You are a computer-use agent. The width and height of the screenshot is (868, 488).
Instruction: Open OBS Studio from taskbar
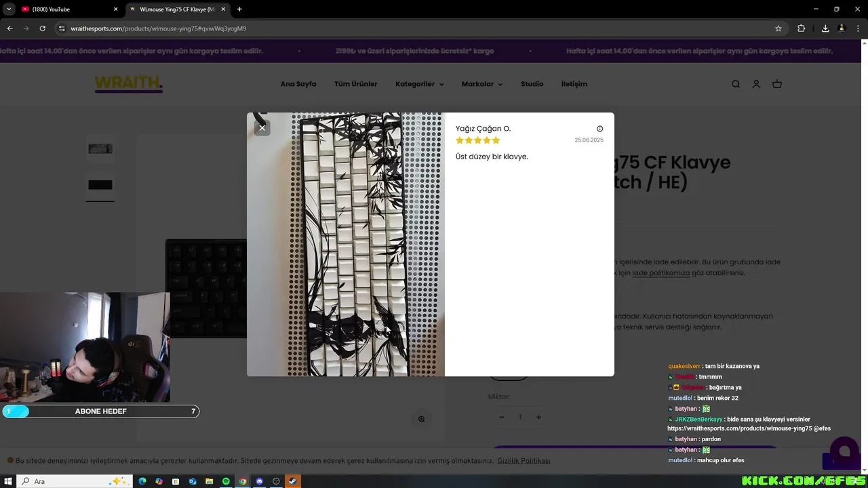point(276,481)
